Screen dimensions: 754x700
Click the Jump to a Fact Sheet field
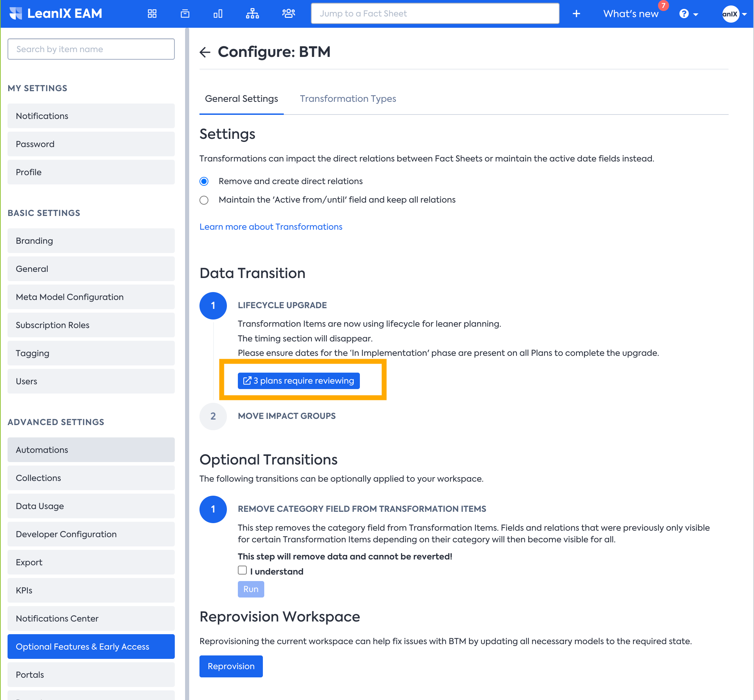435,14
